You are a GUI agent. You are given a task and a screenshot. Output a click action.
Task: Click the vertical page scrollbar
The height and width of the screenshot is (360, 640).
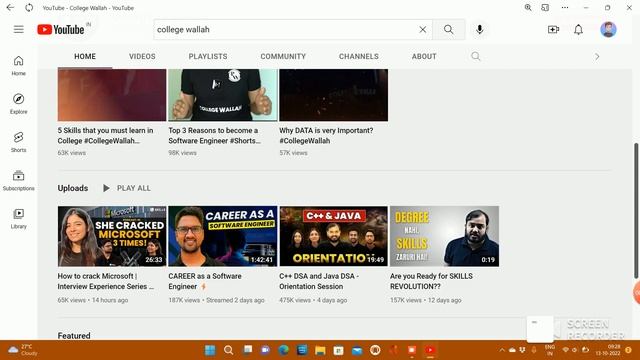tap(636, 211)
